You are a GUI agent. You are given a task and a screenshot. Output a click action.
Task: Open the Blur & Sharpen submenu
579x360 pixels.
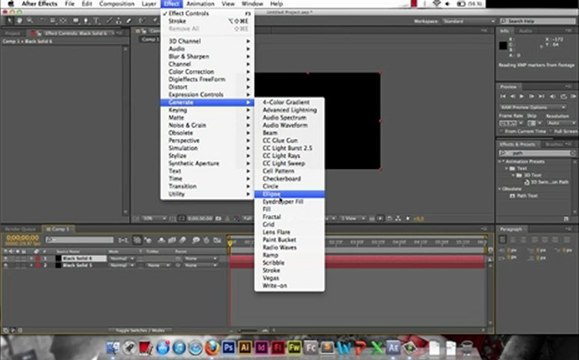[x=207, y=56]
